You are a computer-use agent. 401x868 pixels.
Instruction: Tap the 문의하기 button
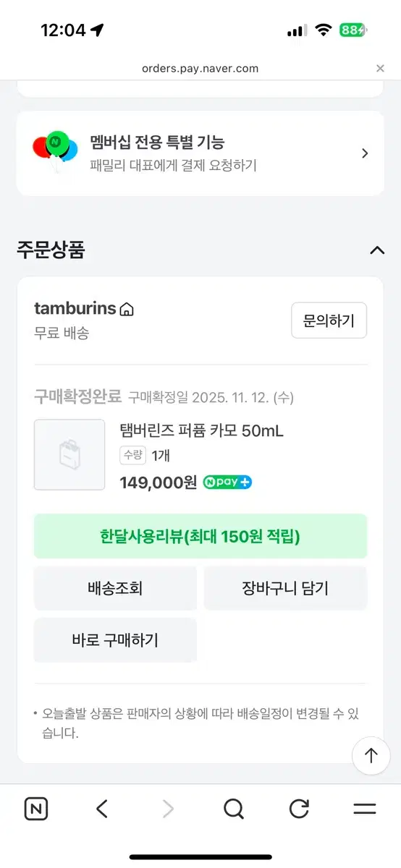(x=329, y=320)
